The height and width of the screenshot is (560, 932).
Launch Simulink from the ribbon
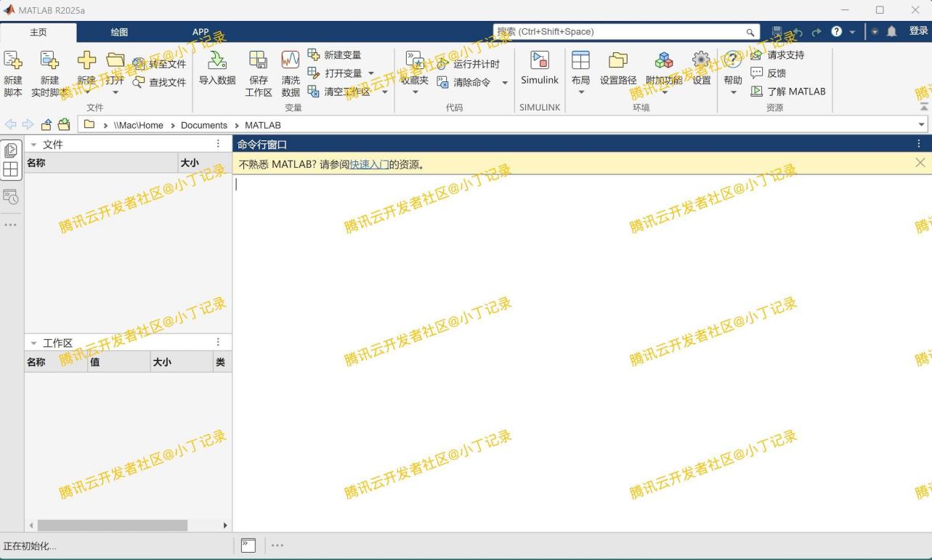tap(540, 69)
